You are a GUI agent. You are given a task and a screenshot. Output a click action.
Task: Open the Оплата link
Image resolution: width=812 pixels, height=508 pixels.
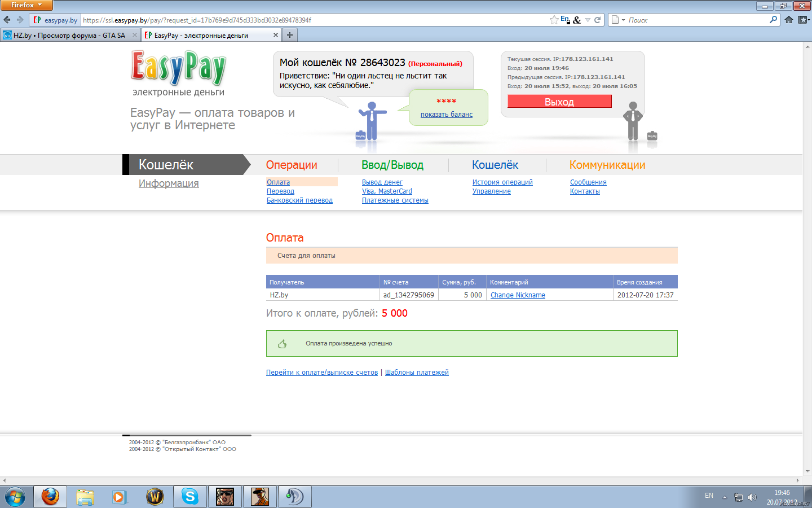tap(278, 182)
